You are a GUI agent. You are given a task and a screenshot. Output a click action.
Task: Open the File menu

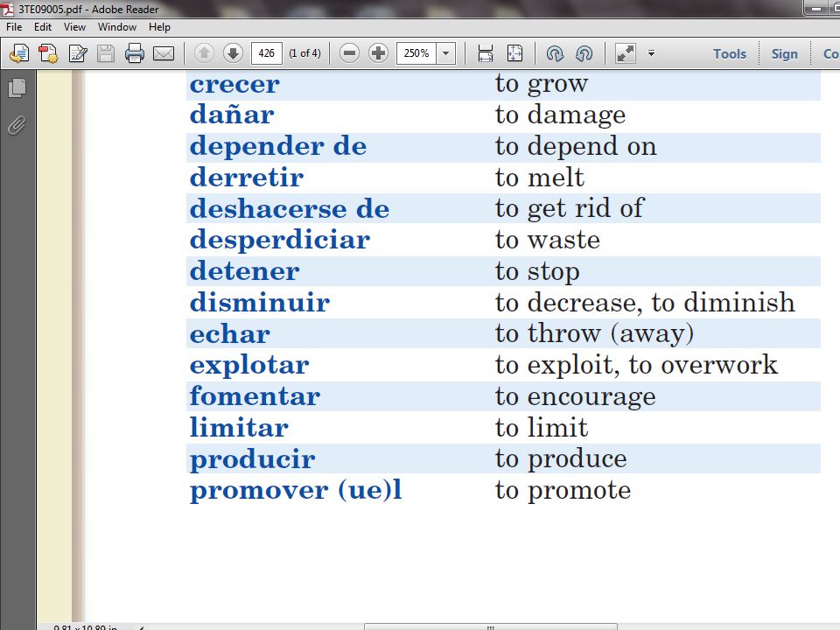pyautogui.click(x=14, y=27)
